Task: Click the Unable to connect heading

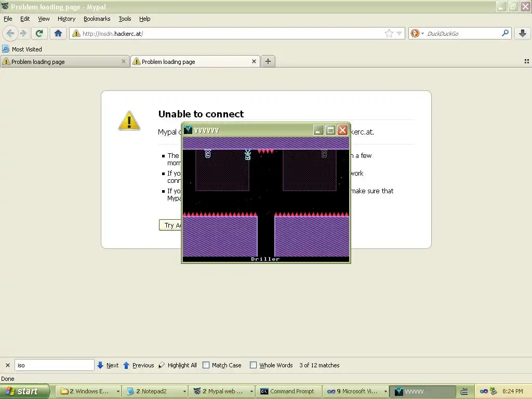Action: click(201, 114)
